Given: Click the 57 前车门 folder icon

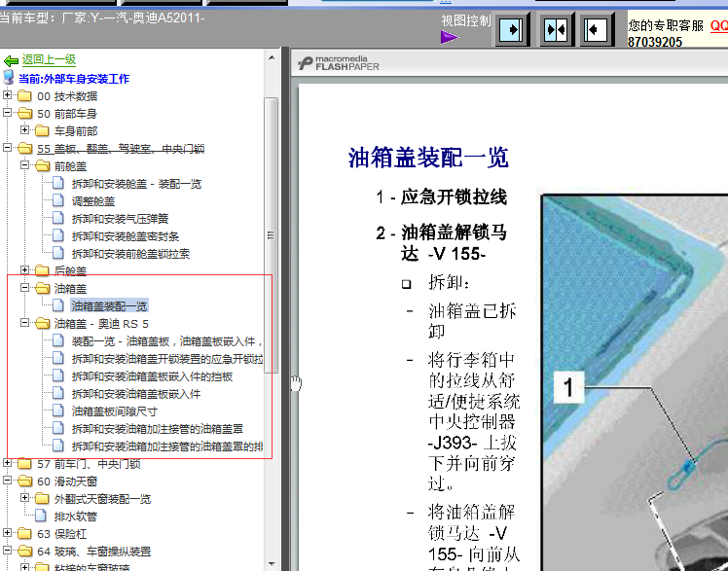Looking at the screenshot, I should pos(24,464).
